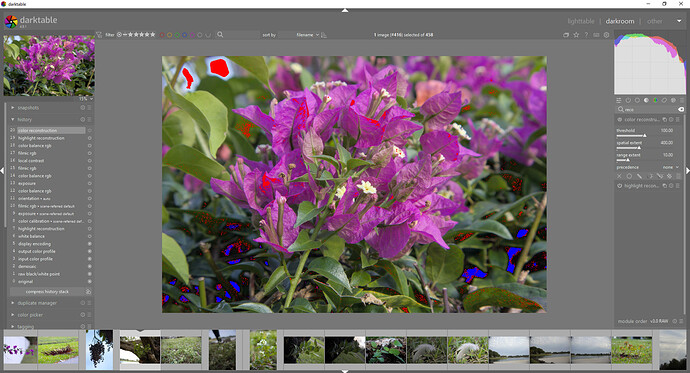Switch to the other views menu

pos(654,21)
